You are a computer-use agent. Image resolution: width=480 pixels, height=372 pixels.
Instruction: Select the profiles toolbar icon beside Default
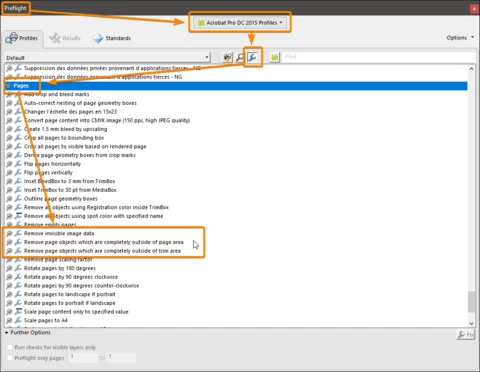coord(227,58)
